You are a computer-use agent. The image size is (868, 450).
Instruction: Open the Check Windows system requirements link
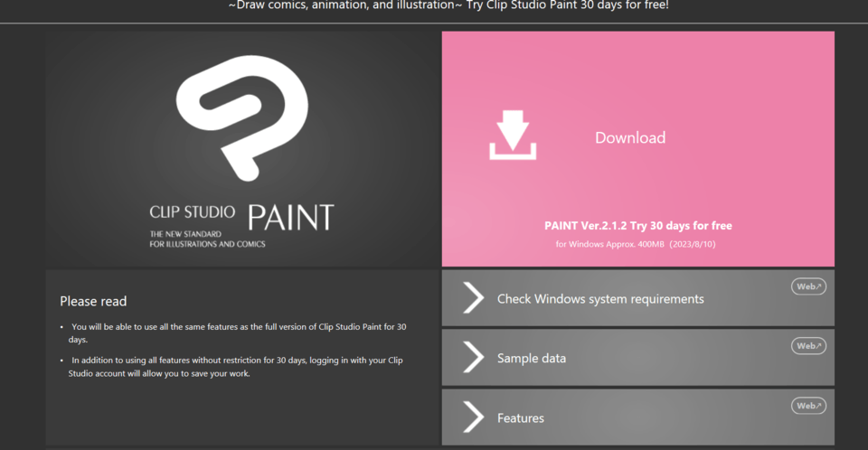(600, 298)
